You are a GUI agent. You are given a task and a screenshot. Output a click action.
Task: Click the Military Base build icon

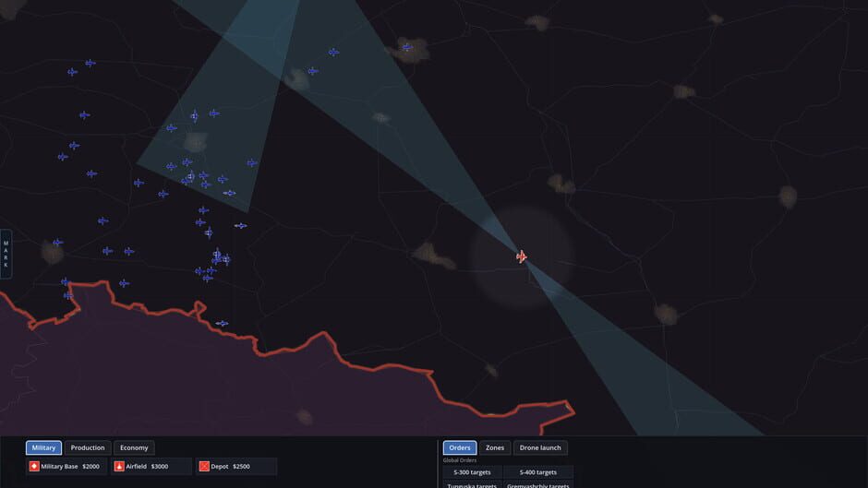34,467
